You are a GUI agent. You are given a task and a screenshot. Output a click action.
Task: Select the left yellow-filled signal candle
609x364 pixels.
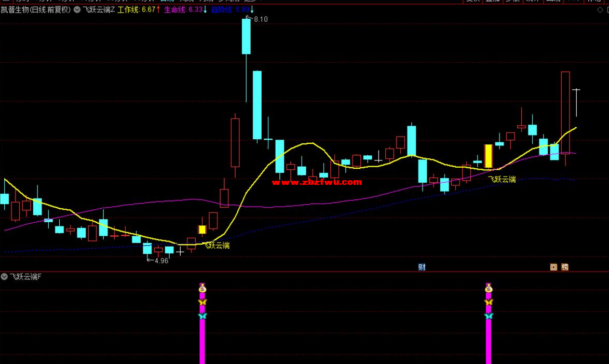(x=202, y=230)
